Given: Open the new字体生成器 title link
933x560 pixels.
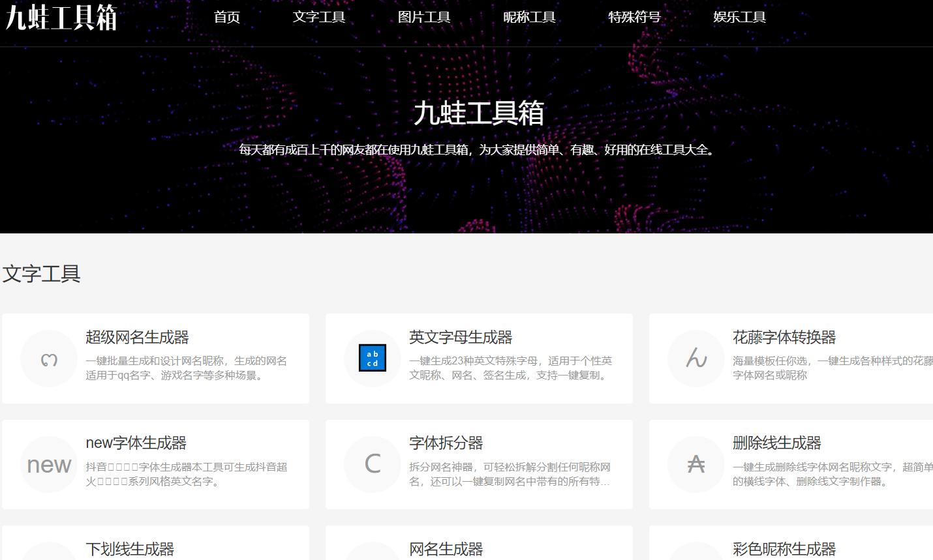Looking at the screenshot, I should [x=136, y=443].
